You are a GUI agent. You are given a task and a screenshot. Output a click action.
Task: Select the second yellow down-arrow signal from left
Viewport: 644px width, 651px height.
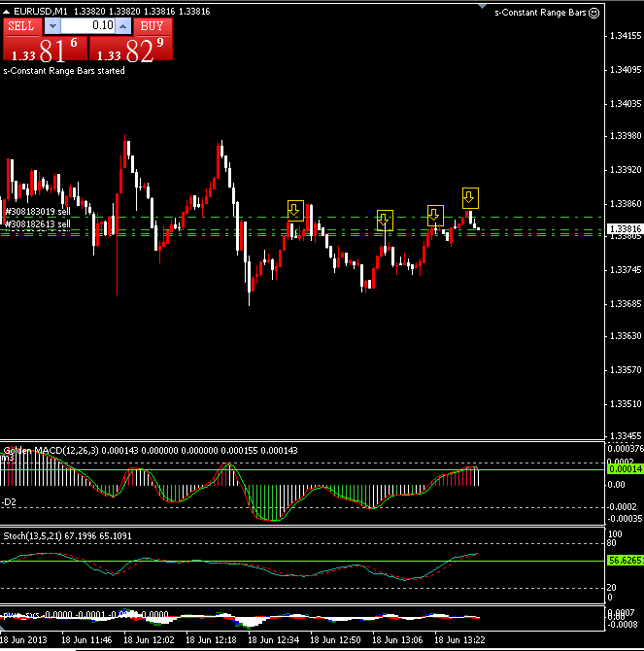coord(385,220)
